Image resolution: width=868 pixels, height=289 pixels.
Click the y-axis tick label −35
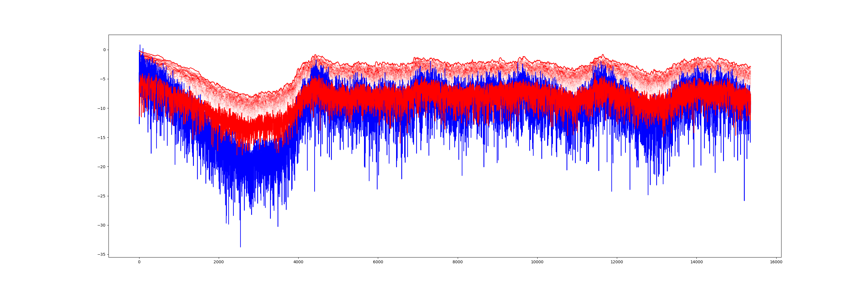102,255
